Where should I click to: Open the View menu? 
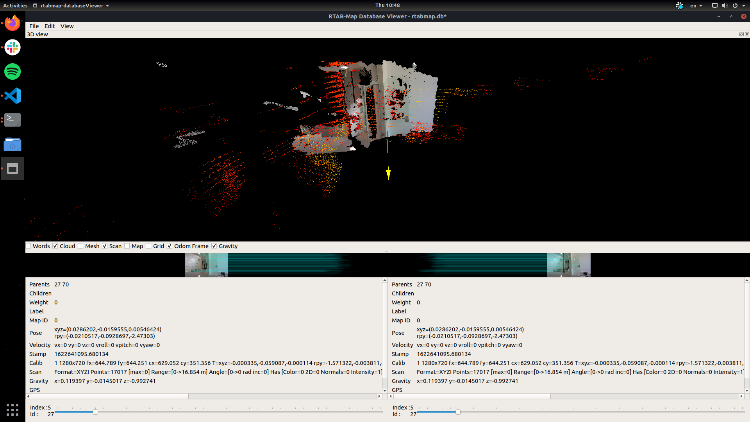pos(67,25)
